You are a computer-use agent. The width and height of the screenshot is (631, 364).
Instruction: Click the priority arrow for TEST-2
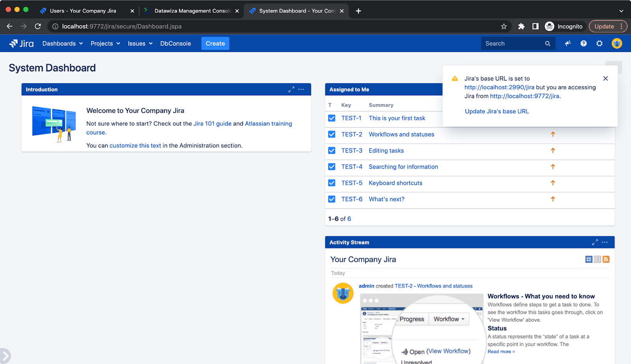[553, 134]
